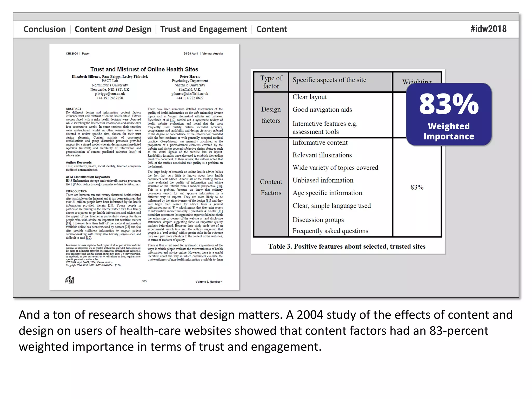Click the Age specific information row
This screenshot has height=399, width=532.
tap(327, 193)
